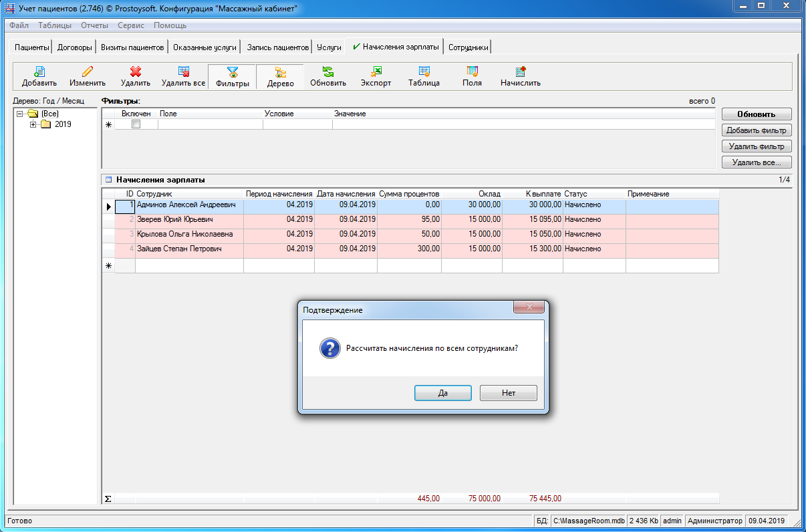806x532 pixels.
Task: Collapse the (Все) root tree node
Action: [x=20, y=114]
